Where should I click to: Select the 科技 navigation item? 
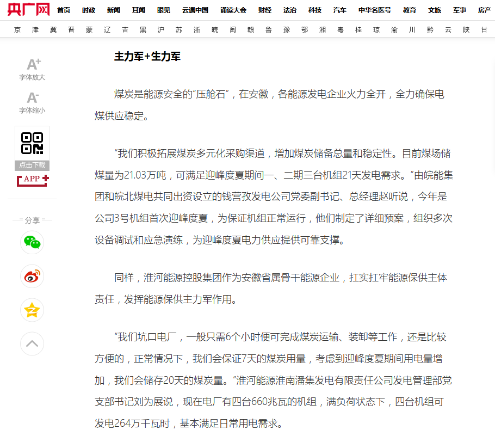315,10
